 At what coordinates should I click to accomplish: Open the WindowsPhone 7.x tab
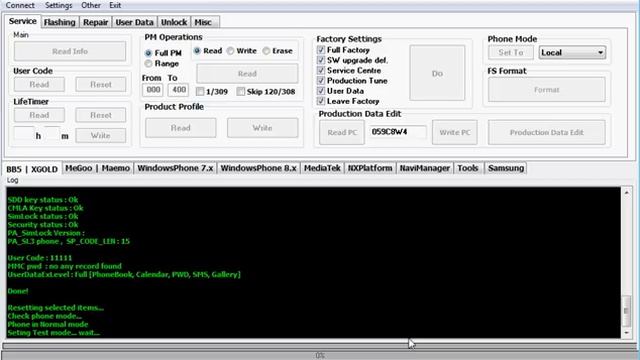pos(175,168)
